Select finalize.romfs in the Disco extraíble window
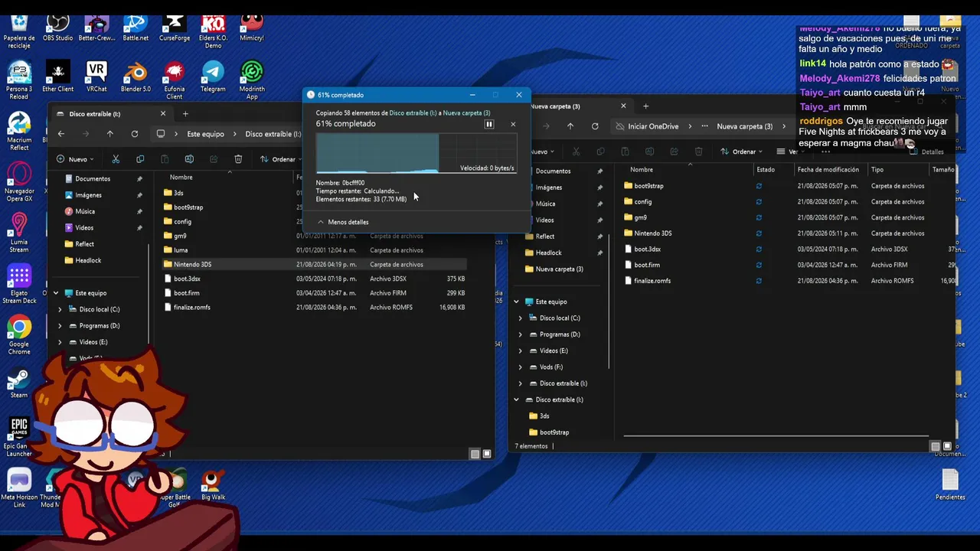The width and height of the screenshot is (980, 551). [191, 308]
